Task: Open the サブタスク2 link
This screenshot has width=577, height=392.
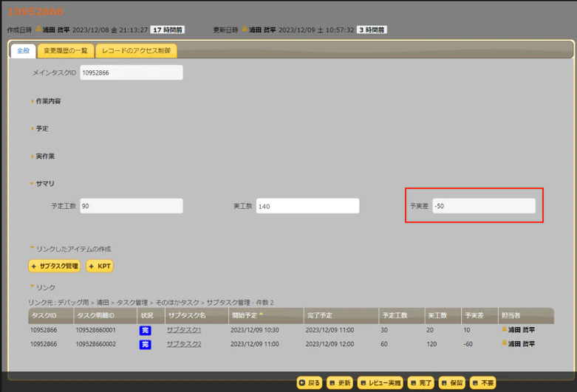Action: point(184,344)
